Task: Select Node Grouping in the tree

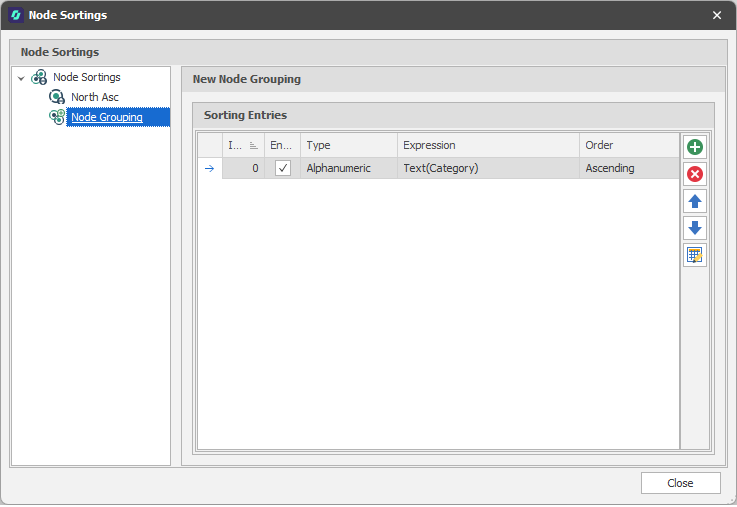Action: pos(106,117)
